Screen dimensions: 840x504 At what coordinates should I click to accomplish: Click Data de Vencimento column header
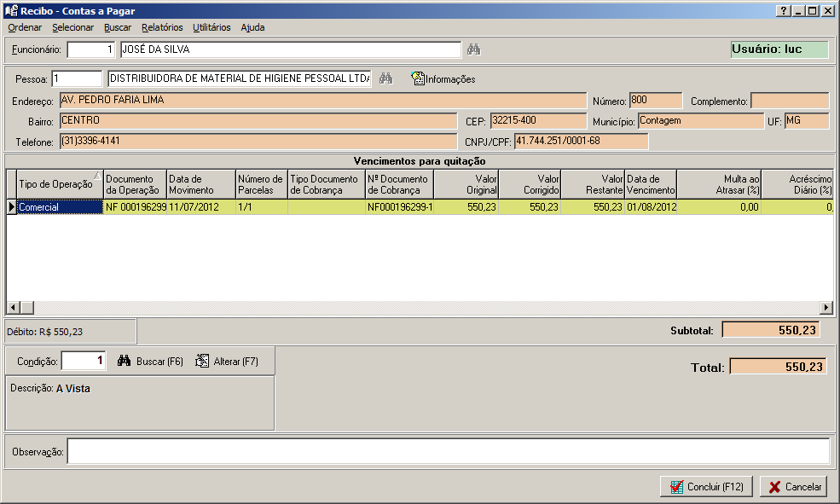click(651, 184)
